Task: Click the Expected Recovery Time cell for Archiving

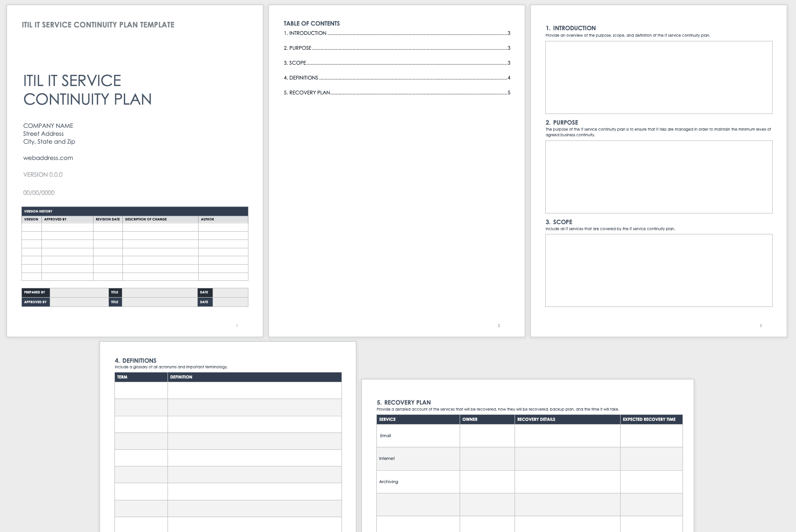Action: [651, 482]
